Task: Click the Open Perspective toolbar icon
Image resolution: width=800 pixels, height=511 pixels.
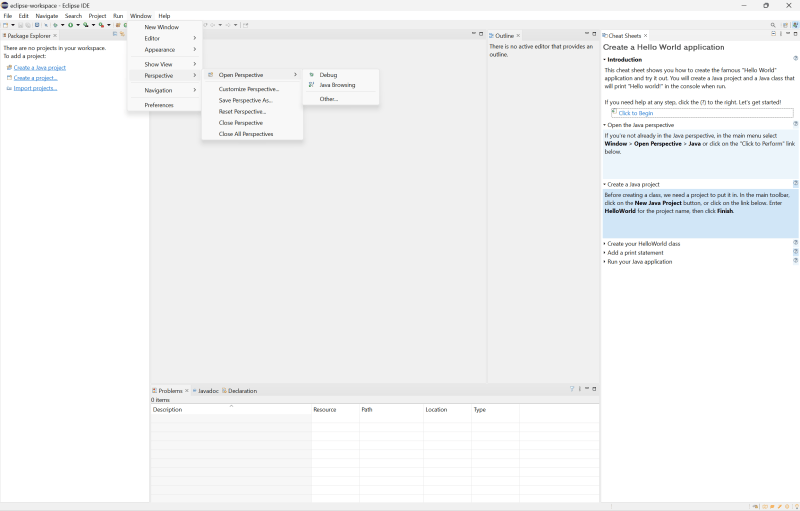Action: (786, 25)
